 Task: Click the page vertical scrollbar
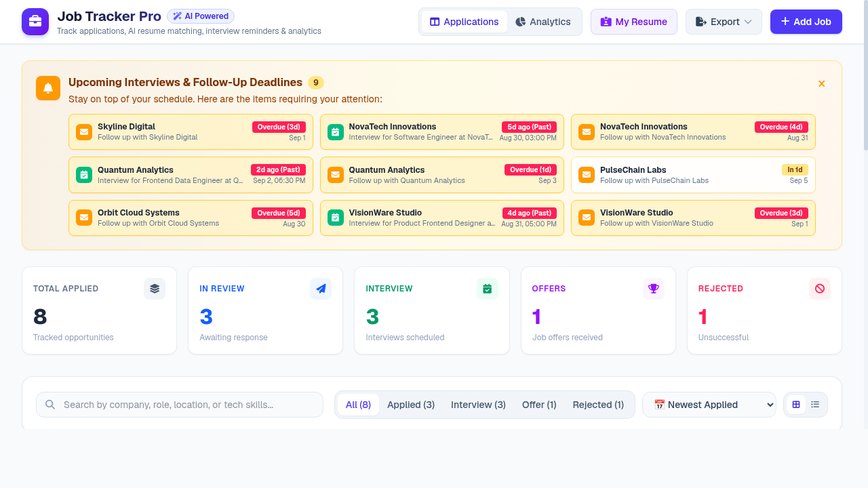865,75
